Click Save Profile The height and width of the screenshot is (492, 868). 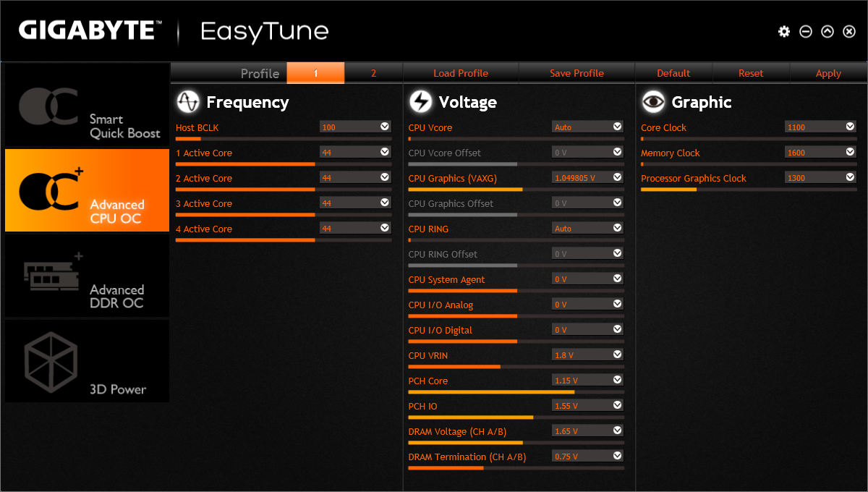tap(576, 73)
